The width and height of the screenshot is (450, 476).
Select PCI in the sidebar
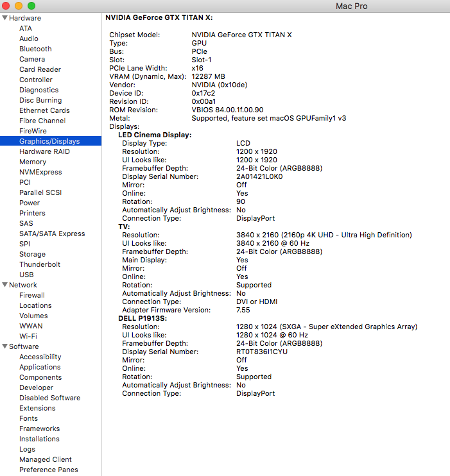[x=25, y=182]
